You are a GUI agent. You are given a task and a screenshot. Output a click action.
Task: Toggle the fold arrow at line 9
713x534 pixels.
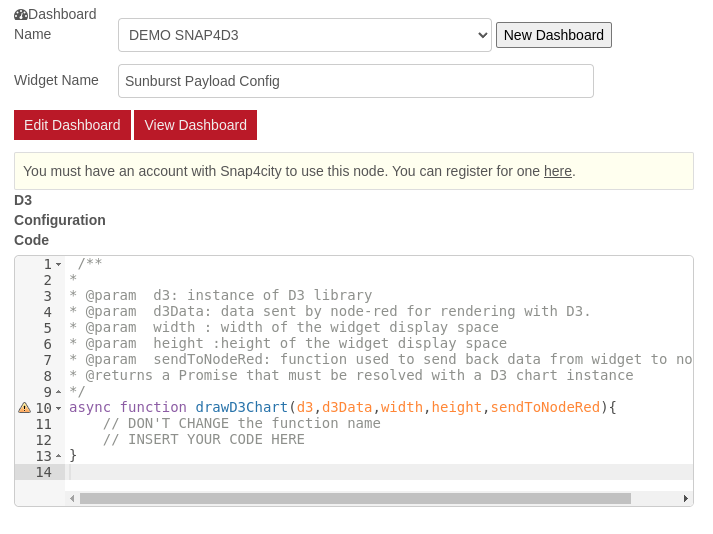[x=59, y=392]
